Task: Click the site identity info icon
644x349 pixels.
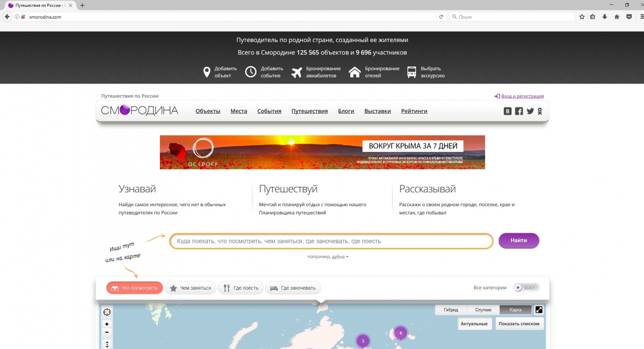Action: [17, 17]
